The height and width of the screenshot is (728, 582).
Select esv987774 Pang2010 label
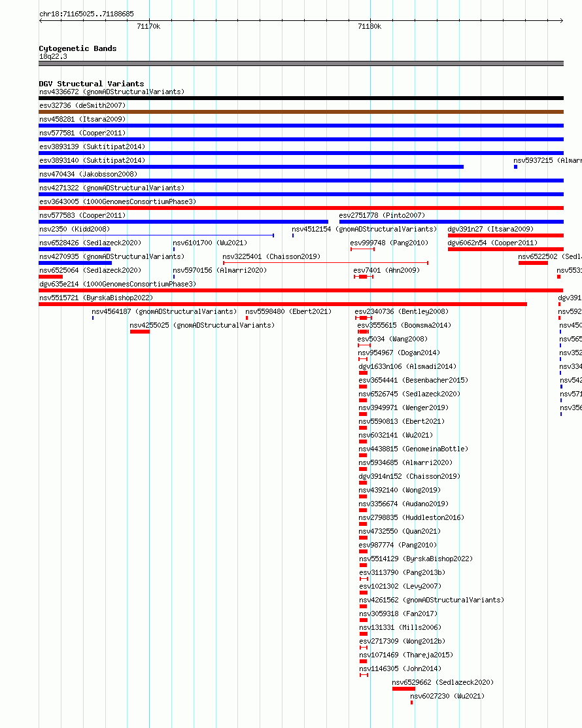[398, 545]
